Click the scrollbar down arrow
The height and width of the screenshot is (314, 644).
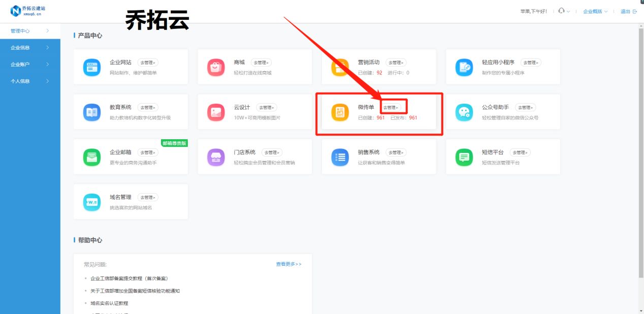(x=641, y=310)
